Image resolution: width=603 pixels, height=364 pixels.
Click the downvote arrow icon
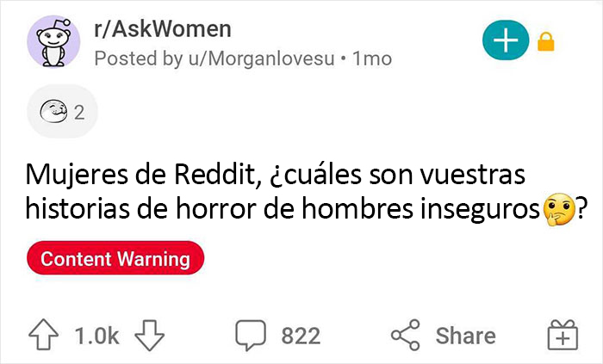coord(149,335)
